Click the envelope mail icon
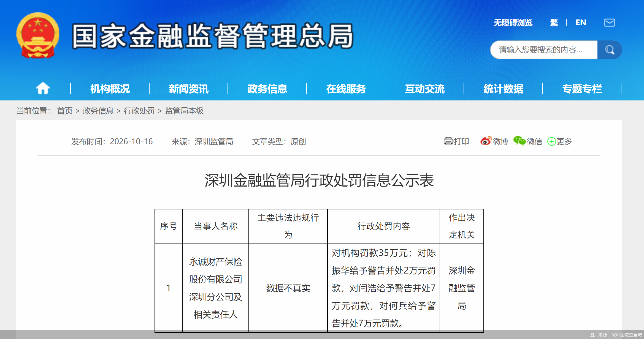The height and width of the screenshot is (339, 644). point(609,23)
